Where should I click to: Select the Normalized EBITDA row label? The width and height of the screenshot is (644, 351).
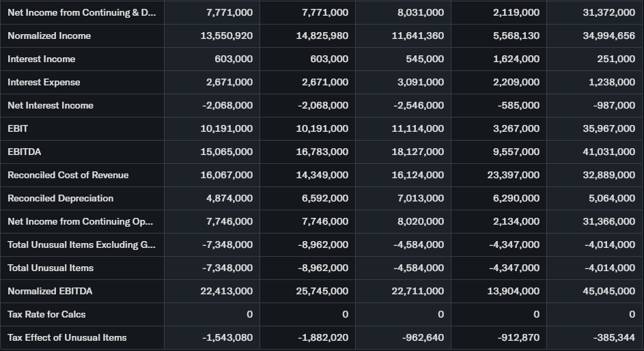click(50, 291)
